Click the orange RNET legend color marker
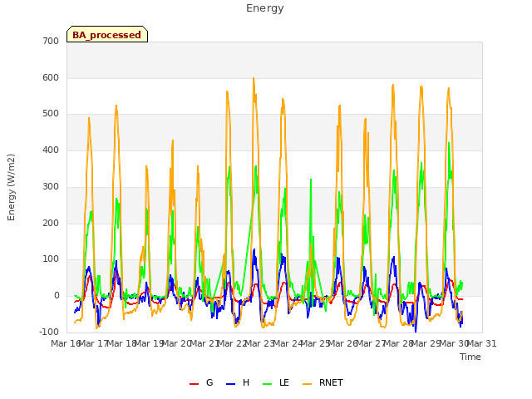Screen dimensions: 532x399 (x=307, y=384)
